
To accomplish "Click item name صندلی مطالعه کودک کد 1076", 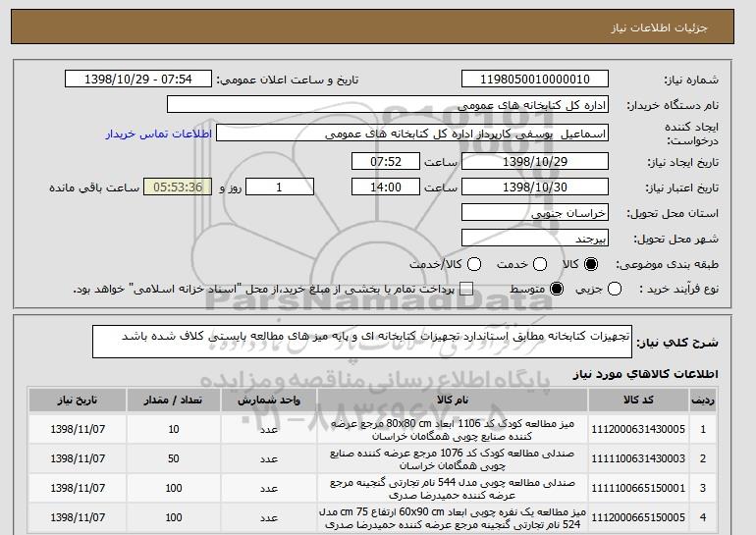I will tap(453, 459).
